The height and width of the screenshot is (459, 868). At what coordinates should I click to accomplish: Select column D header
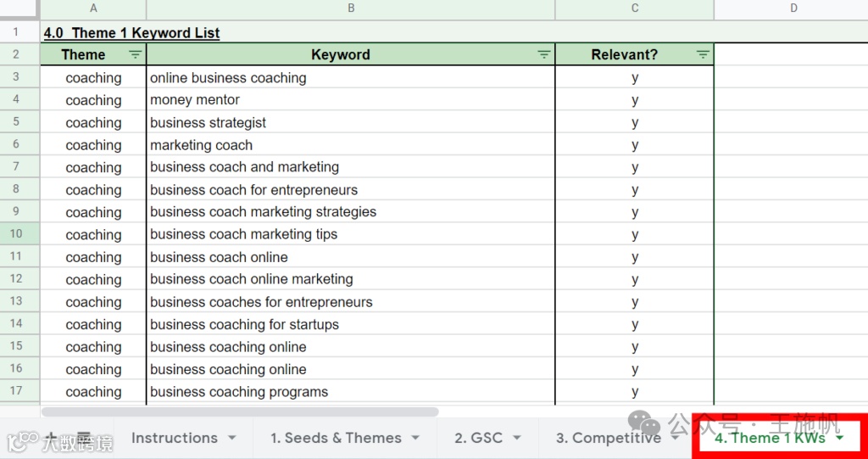(x=793, y=8)
